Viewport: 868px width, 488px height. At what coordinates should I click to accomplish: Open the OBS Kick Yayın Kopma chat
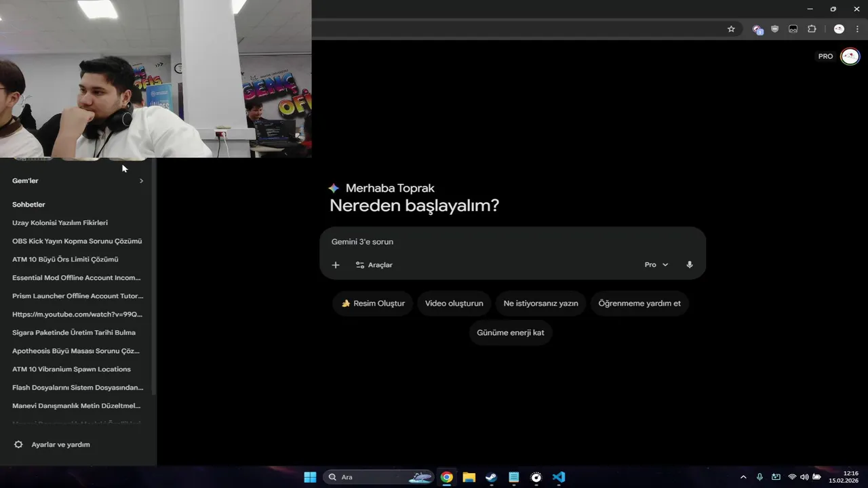pyautogui.click(x=78, y=241)
